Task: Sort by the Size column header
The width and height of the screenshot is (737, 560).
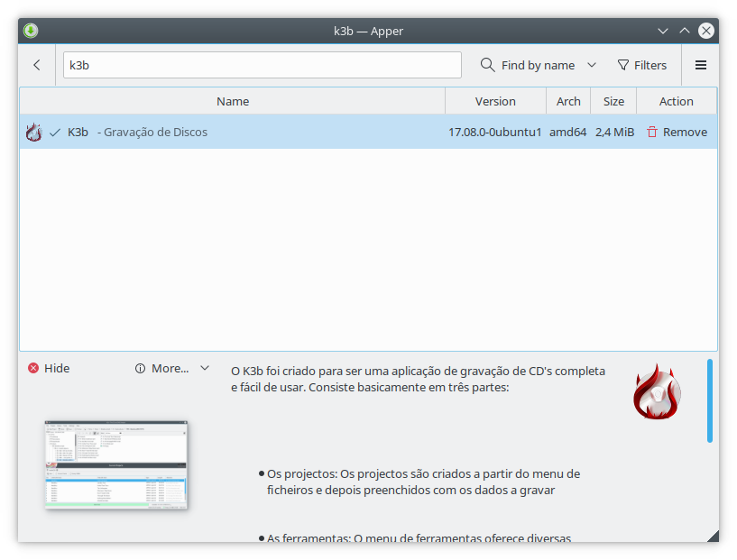Action: pos(613,101)
